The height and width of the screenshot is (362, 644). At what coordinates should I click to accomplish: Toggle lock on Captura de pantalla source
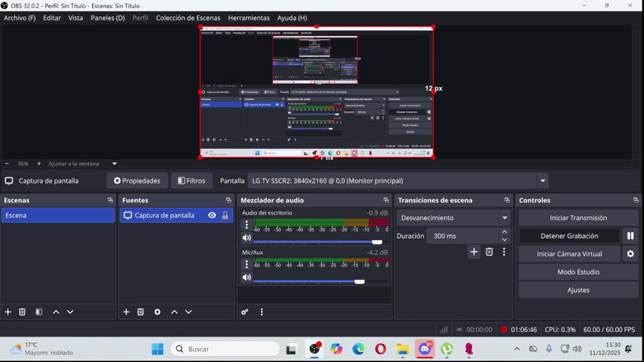pyautogui.click(x=225, y=216)
